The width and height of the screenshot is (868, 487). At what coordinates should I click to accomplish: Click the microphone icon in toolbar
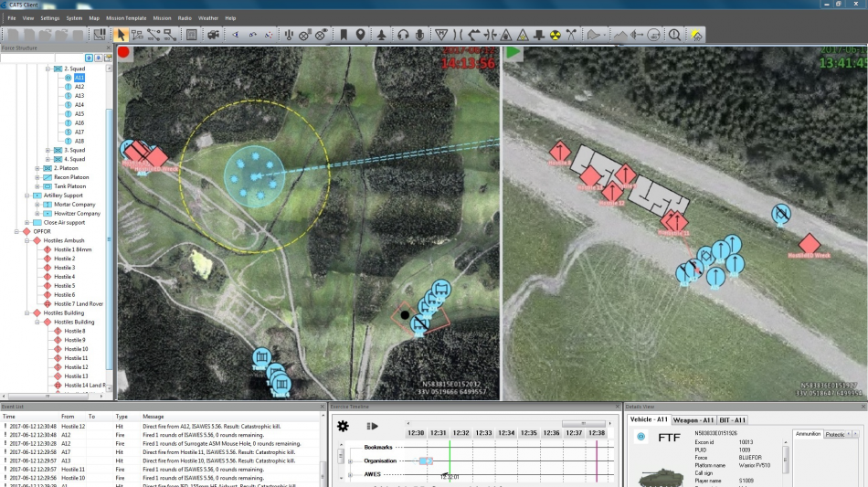419,35
